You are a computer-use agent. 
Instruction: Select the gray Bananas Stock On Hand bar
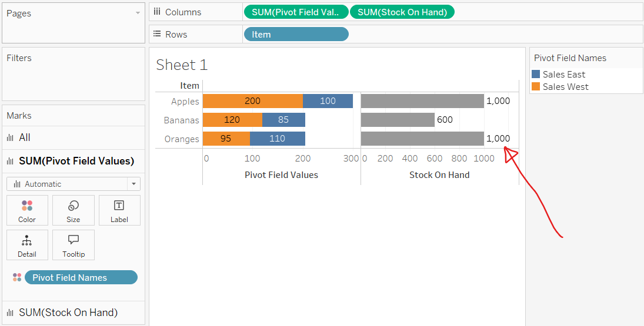pyautogui.click(x=398, y=120)
